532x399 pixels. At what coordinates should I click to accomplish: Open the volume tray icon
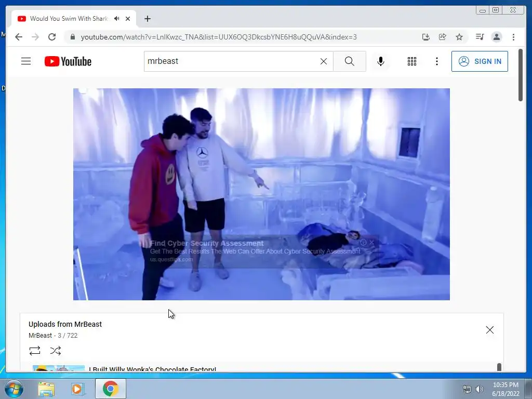[x=479, y=389]
